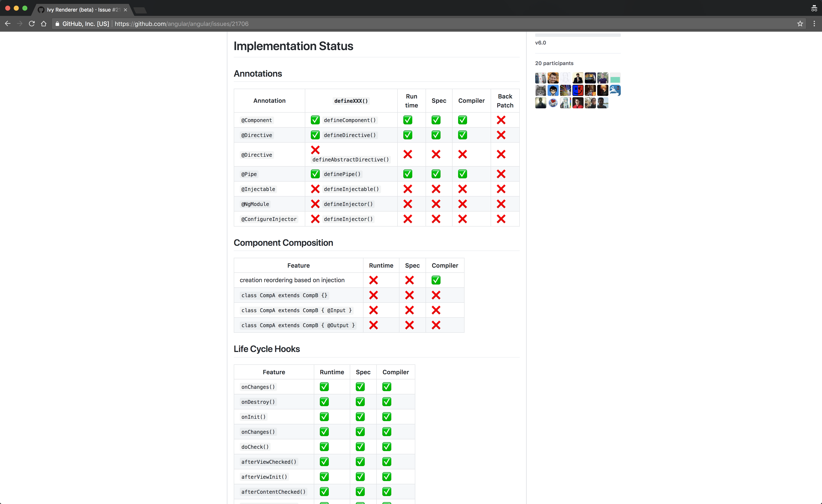Click the '20 participants' label

[554, 63]
